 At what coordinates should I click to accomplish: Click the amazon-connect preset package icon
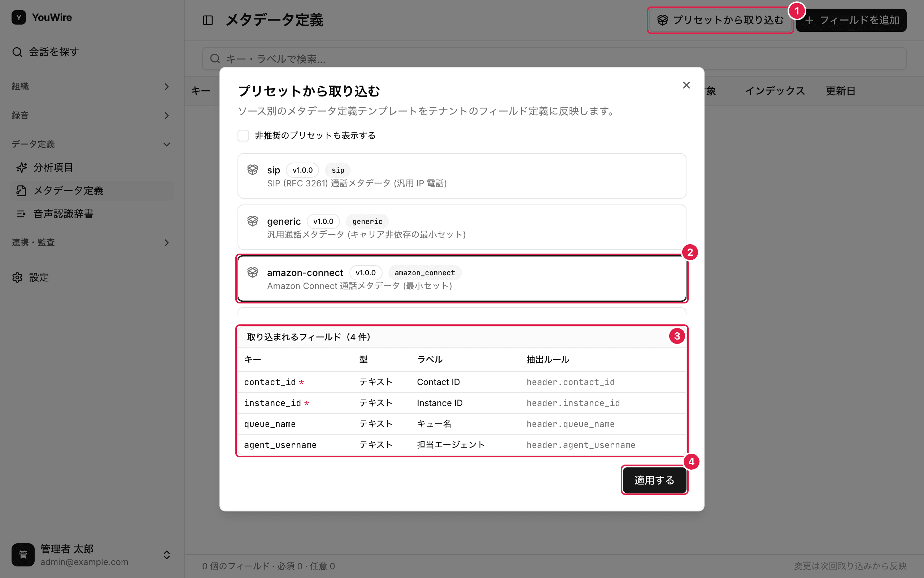(x=252, y=272)
